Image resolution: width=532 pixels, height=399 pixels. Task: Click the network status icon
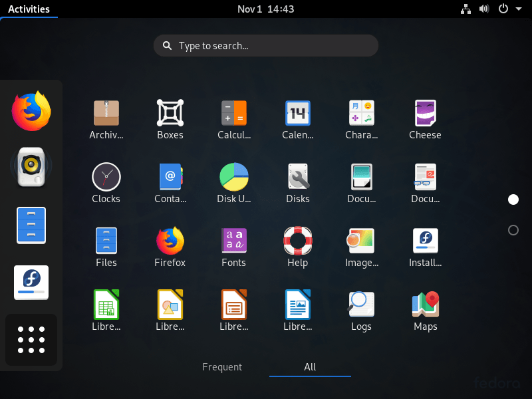coord(466,9)
